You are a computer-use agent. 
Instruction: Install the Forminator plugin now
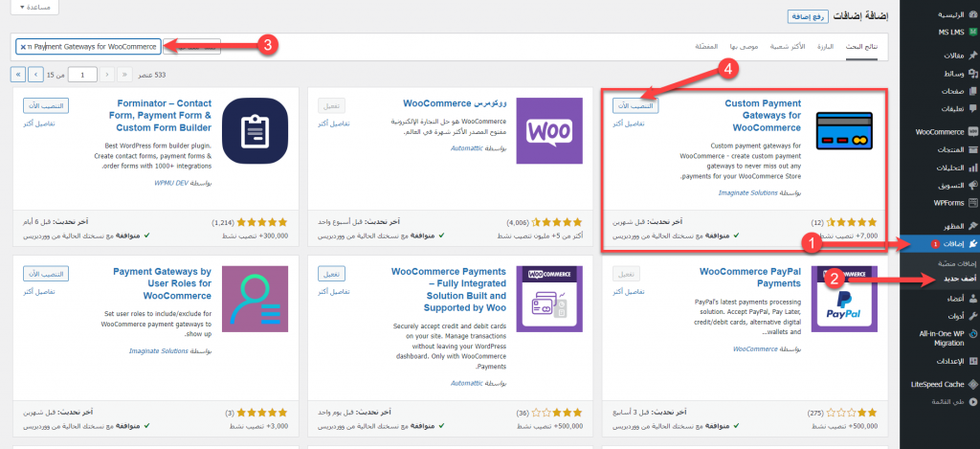(46, 105)
